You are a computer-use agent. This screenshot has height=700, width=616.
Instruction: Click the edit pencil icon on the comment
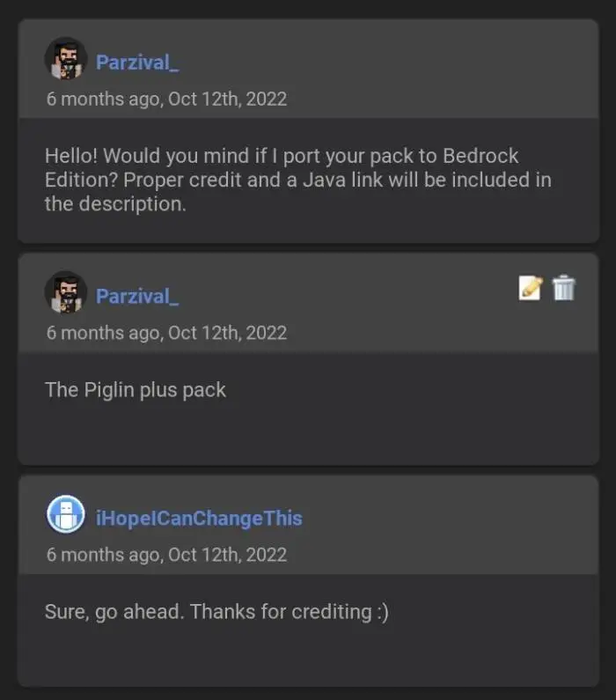click(x=530, y=288)
